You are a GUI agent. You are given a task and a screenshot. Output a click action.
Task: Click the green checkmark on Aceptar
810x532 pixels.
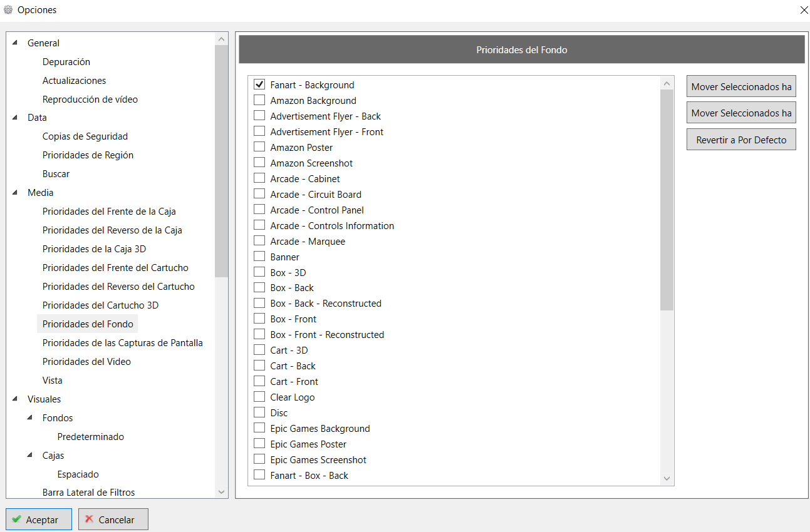point(16,519)
